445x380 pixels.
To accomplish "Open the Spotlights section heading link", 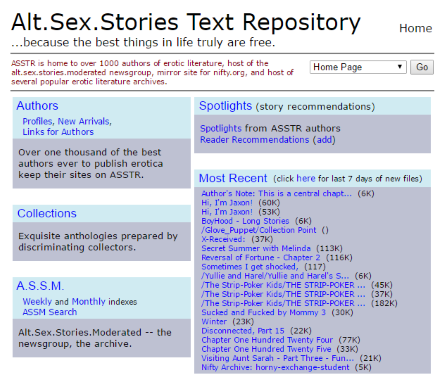I will [x=225, y=106].
